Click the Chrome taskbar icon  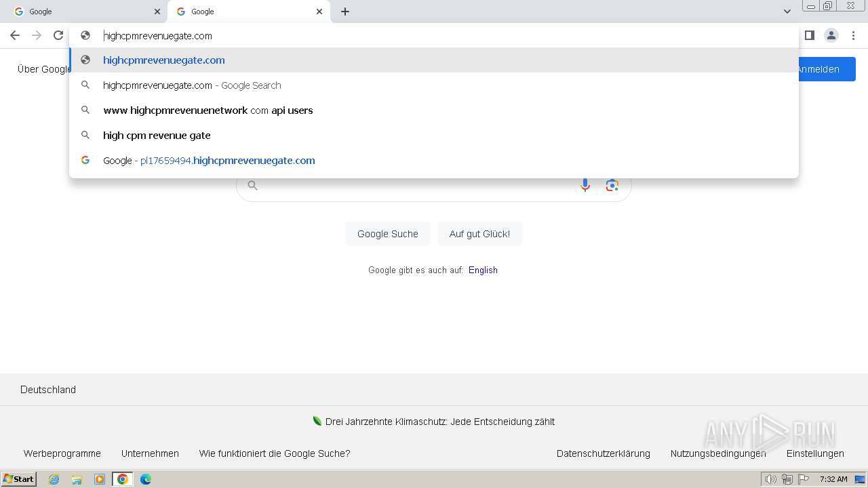123,479
